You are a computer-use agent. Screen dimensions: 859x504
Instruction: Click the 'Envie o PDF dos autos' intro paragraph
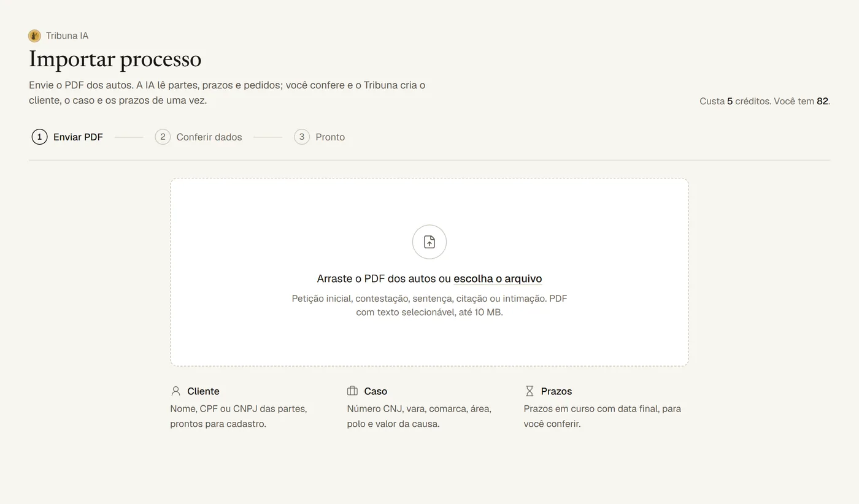pyautogui.click(x=227, y=93)
